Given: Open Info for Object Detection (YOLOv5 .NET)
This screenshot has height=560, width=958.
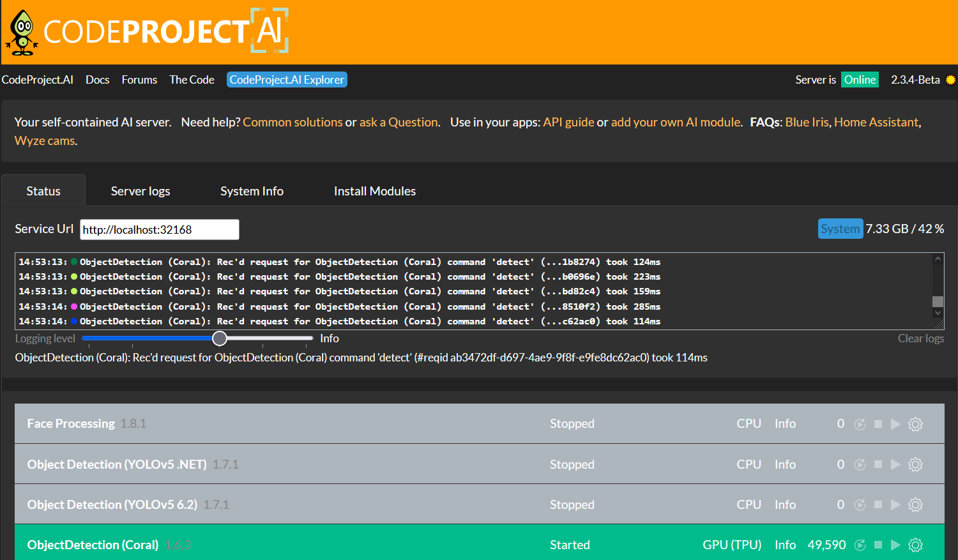Looking at the screenshot, I should click(785, 464).
